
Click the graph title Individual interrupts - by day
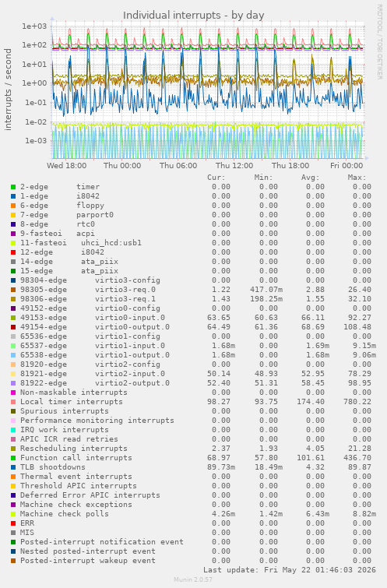(193, 16)
